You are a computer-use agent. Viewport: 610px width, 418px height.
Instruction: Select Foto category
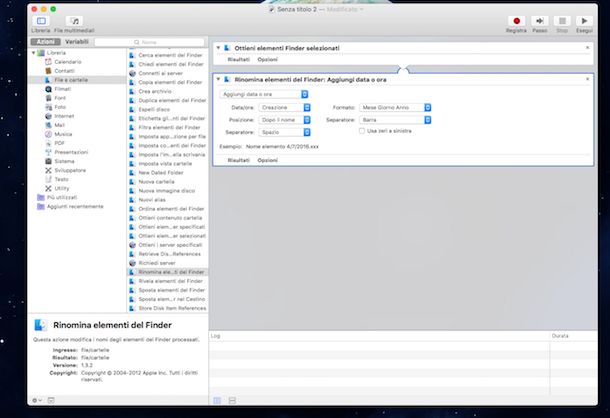[x=60, y=107]
